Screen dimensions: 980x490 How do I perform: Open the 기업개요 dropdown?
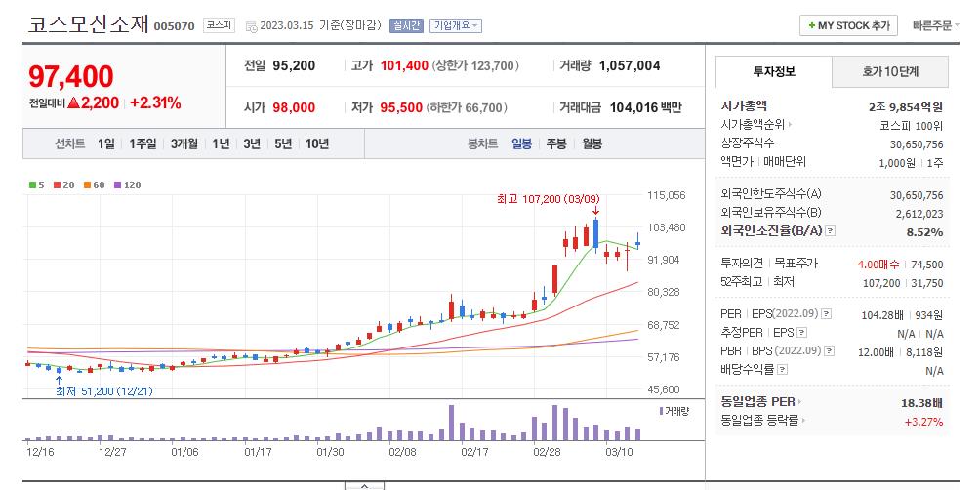(x=455, y=26)
